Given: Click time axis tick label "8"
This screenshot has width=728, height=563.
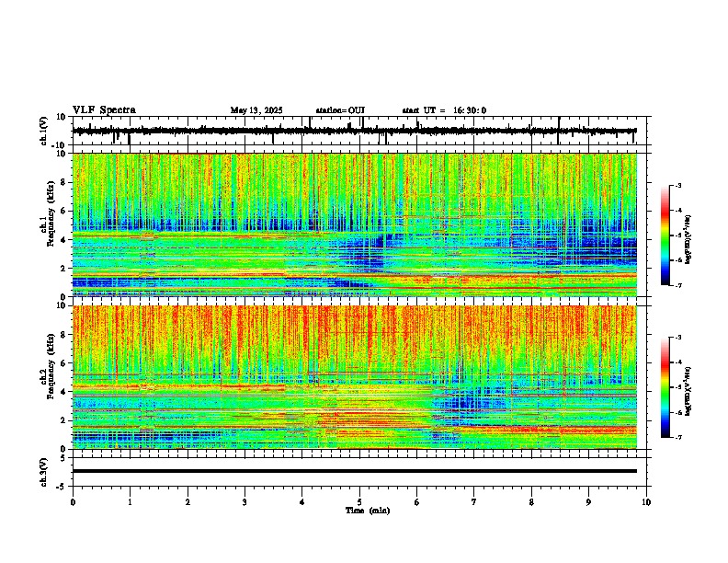Looking at the screenshot, I should (531, 502).
